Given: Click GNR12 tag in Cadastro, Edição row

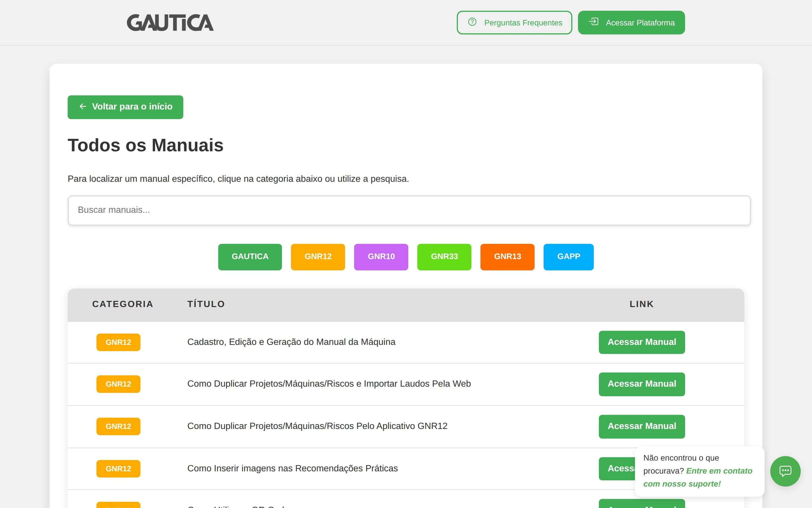Looking at the screenshot, I should click(x=118, y=342).
